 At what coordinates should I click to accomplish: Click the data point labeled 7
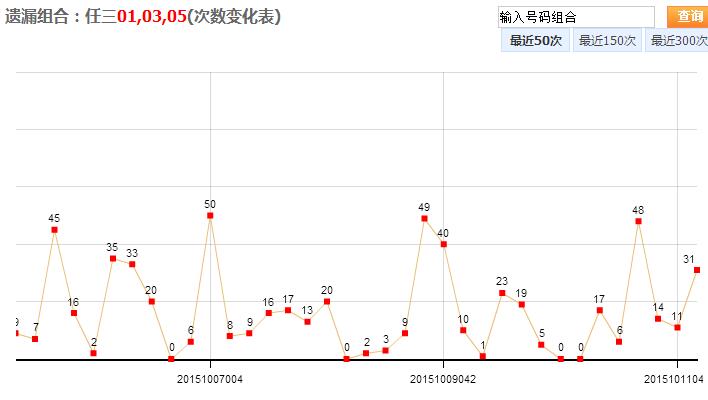(x=35, y=339)
